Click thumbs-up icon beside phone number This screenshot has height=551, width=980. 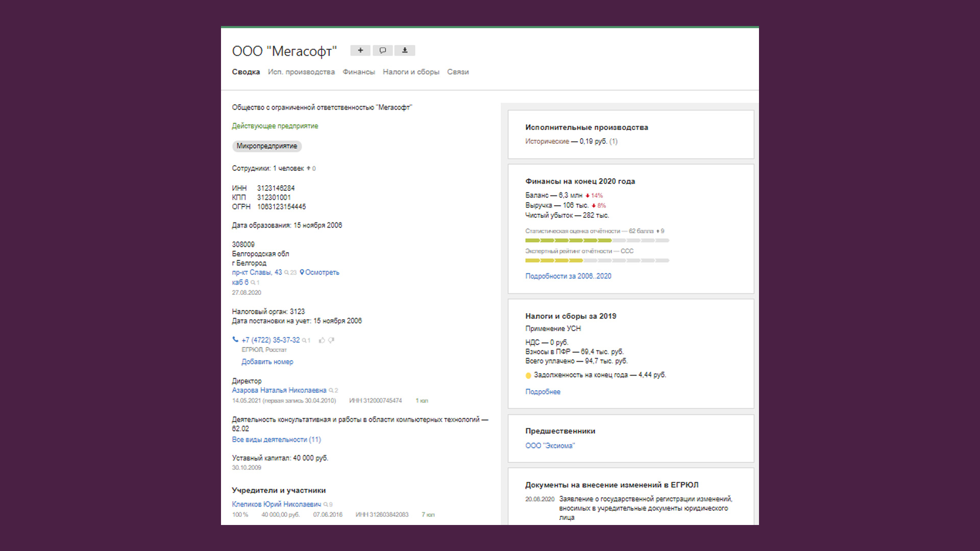(x=322, y=340)
